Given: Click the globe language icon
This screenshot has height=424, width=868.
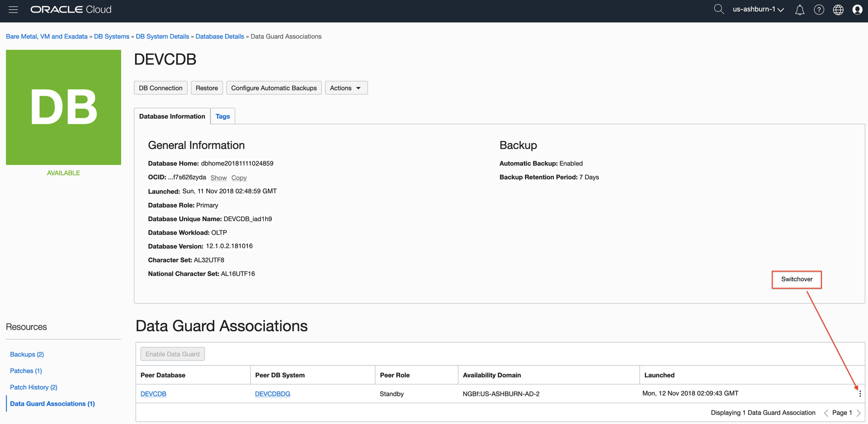Looking at the screenshot, I should point(838,10).
